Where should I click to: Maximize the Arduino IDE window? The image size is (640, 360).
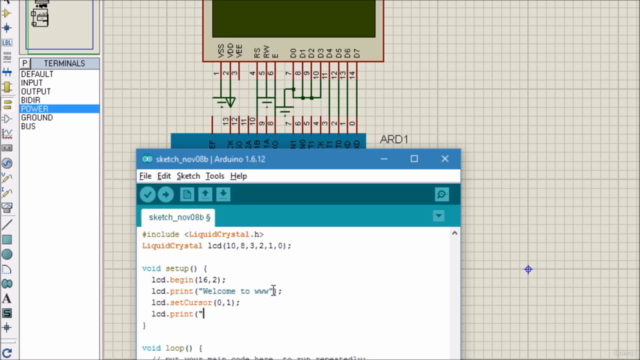click(414, 159)
